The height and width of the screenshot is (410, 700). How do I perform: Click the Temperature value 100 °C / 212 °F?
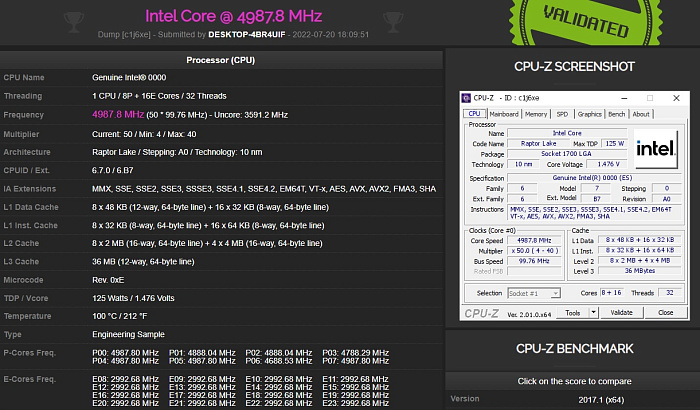120,316
